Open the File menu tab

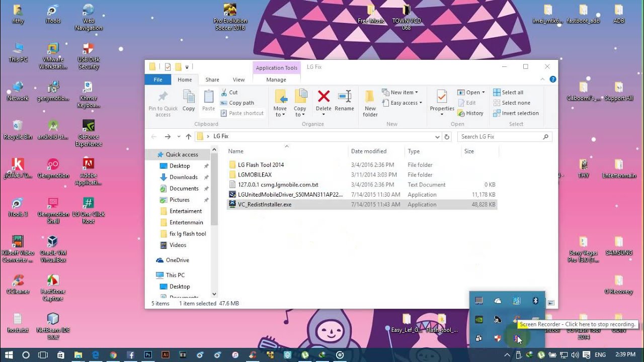pos(158,79)
